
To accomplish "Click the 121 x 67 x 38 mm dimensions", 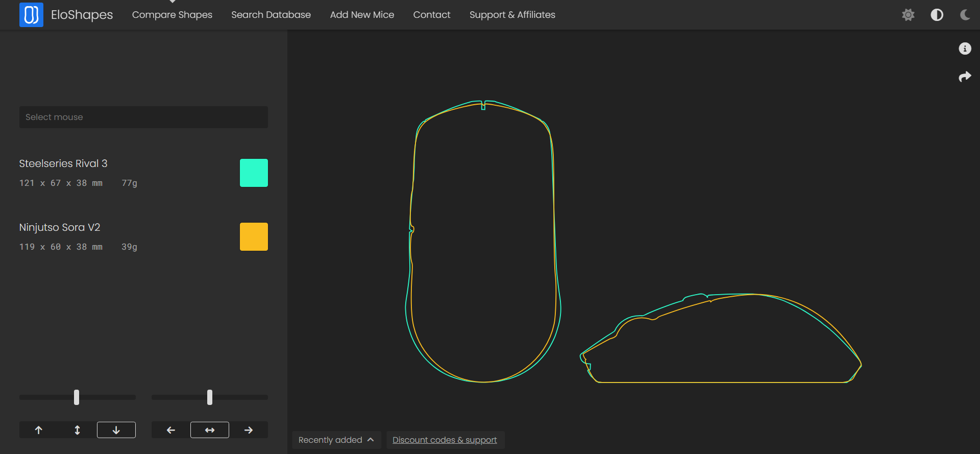I will tap(61, 183).
